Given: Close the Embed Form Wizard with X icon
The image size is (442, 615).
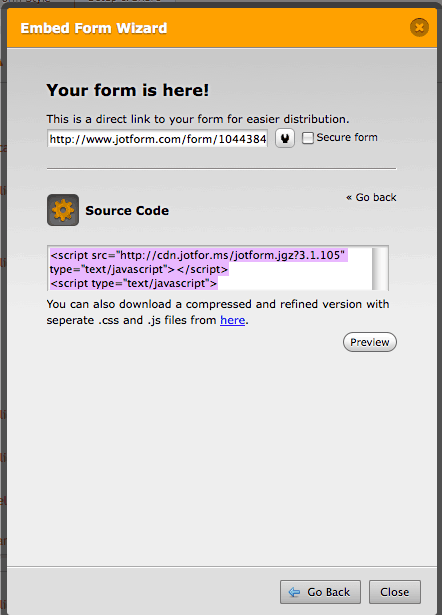Looking at the screenshot, I should click(x=419, y=27).
